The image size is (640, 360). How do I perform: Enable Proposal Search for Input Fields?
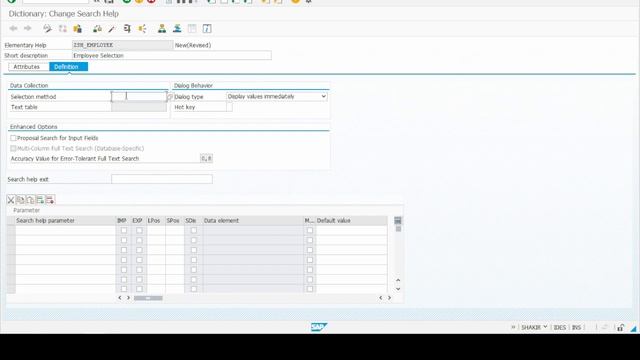pyautogui.click(x=13, y=138)
